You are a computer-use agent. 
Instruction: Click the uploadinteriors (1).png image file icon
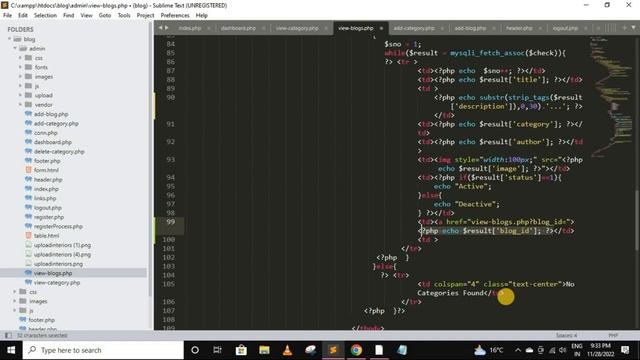tap(28, 245)
